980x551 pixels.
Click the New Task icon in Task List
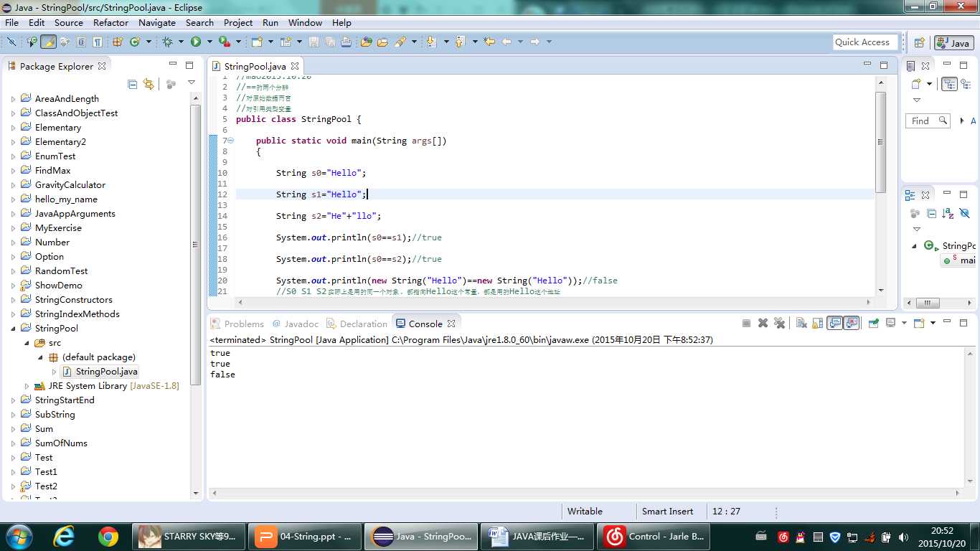click(x=915, y=84)
